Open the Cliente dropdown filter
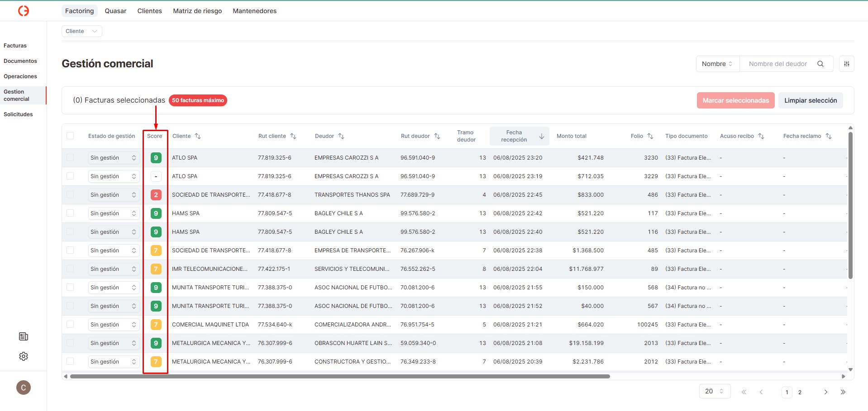 (x=81, y=31)
